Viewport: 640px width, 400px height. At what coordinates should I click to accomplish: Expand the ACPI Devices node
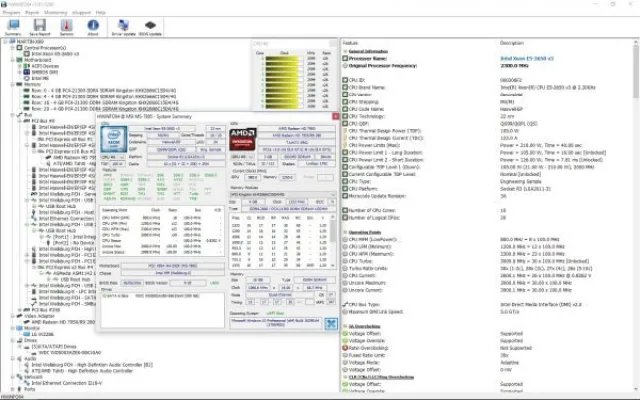click(x=20, y=66)
